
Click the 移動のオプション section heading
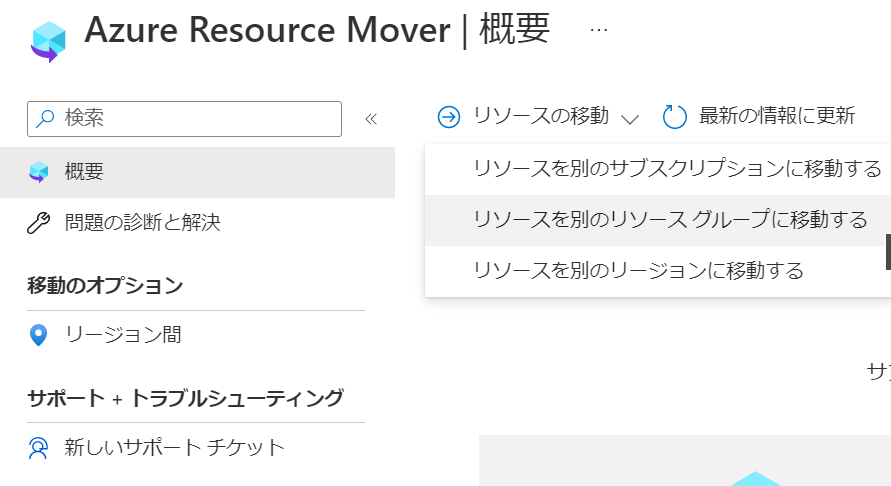point(105,285)
